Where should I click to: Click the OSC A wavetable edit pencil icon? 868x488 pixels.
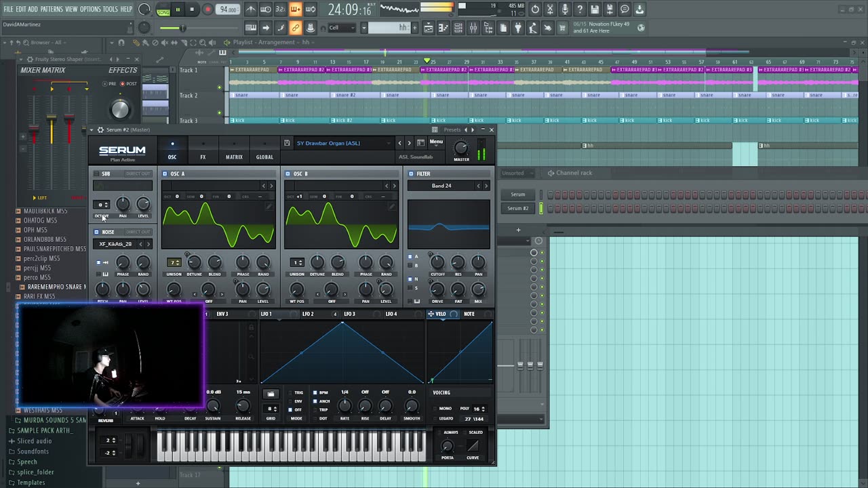[269, 205]
